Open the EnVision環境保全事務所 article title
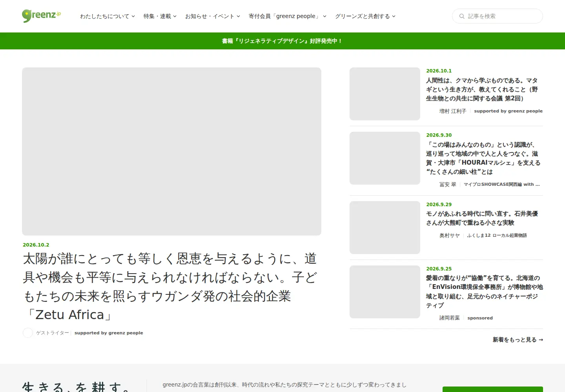This screenshot has width=565, height=392. coord(485,292)
